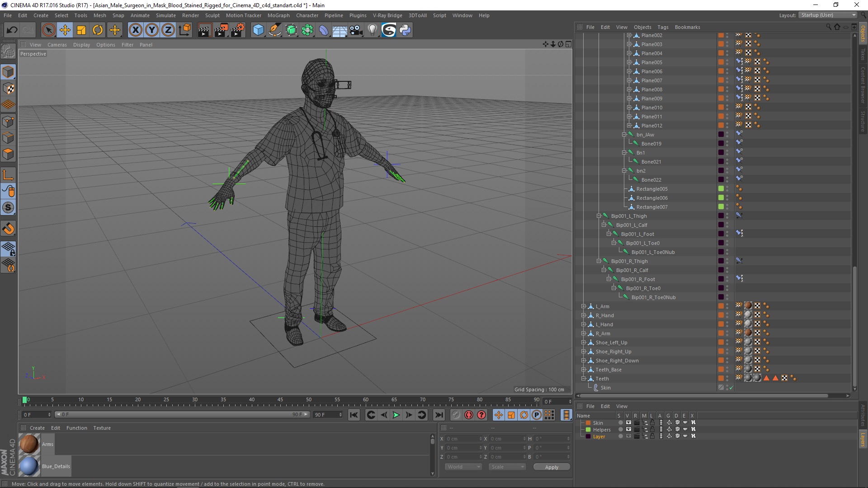Image resolution: width=868 pixels, height=488 pixels.
Task: Open Object Manager Tags menu
Action: [663, 27]
